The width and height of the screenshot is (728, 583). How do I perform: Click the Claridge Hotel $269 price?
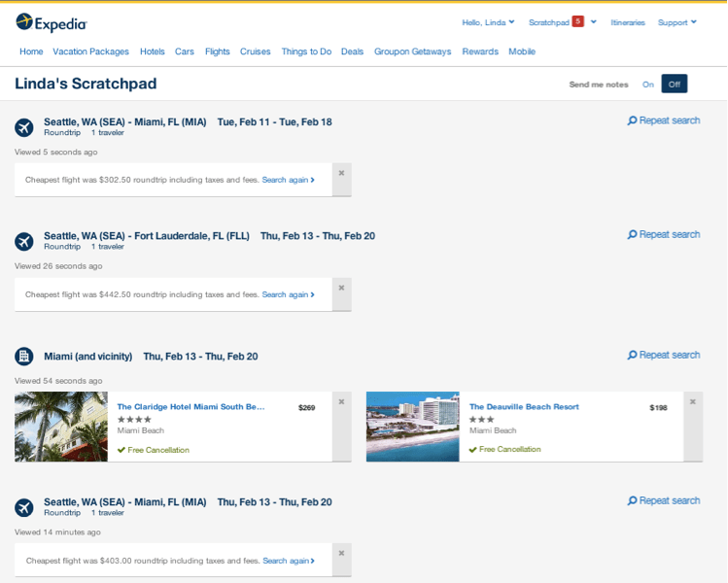tap(306, 407)
